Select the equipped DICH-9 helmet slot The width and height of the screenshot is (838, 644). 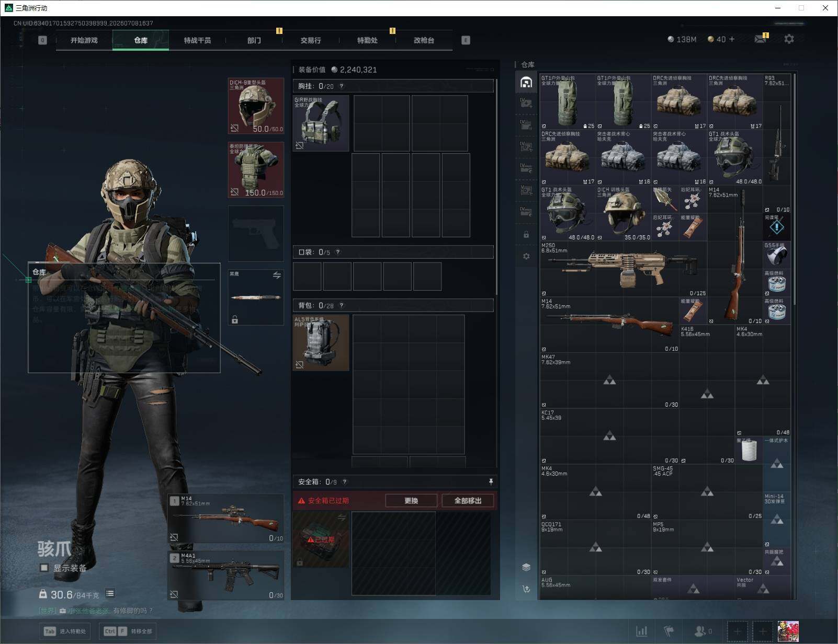point(256,106)
